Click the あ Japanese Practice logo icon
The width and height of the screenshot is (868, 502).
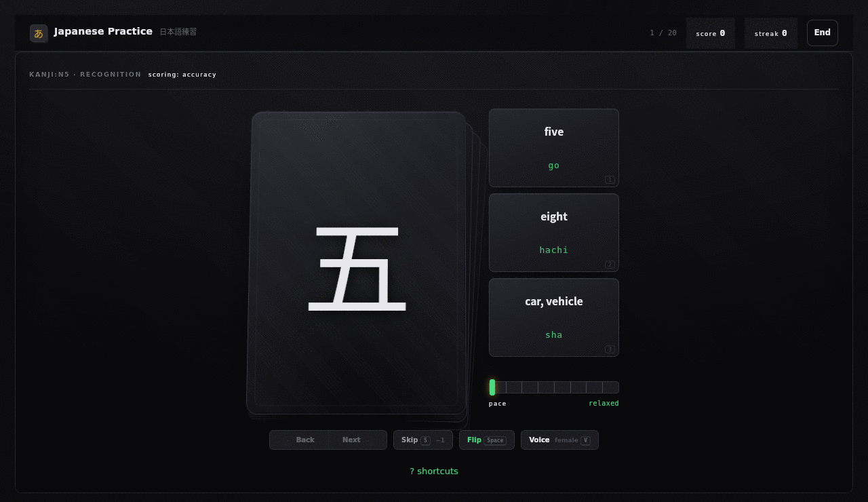[39, 33]
